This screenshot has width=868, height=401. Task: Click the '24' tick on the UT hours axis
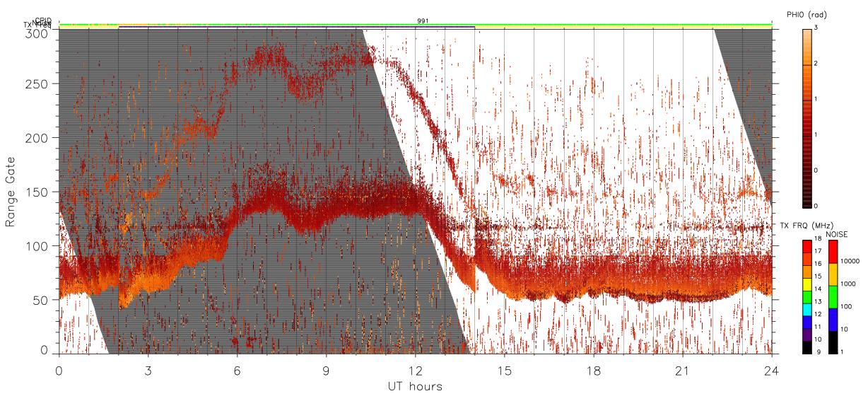(772, 370)
